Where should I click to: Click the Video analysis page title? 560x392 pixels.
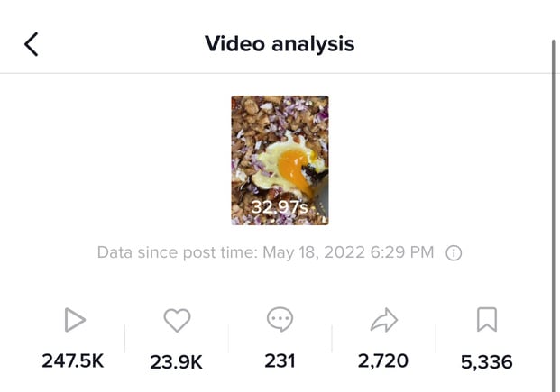click(x=280, y=44)
